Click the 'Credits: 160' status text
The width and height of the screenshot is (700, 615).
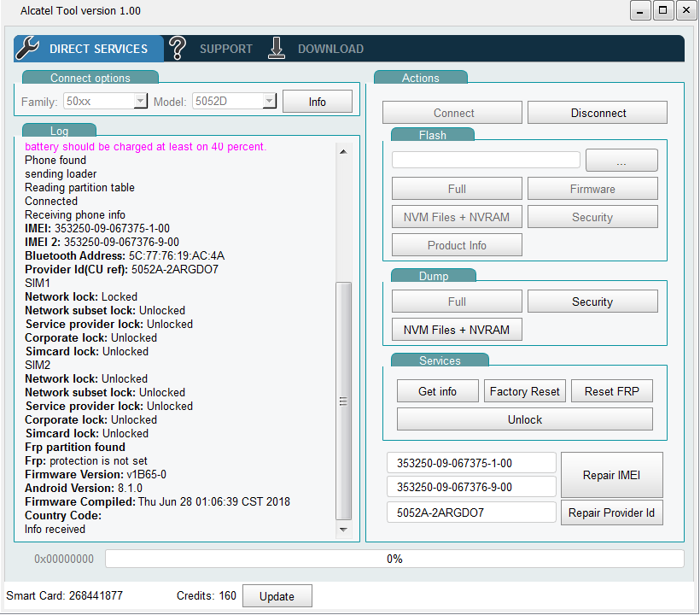[207, 595]
